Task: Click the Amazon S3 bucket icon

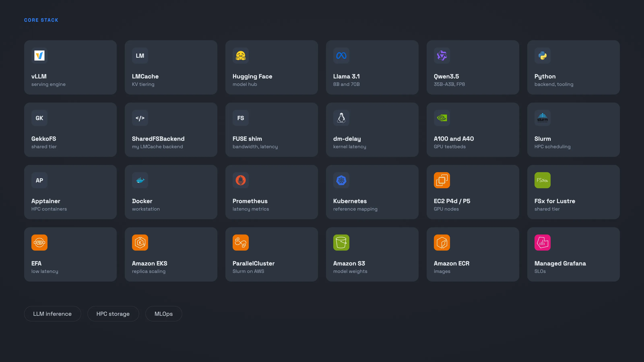Action: click(x=341, y=243)
